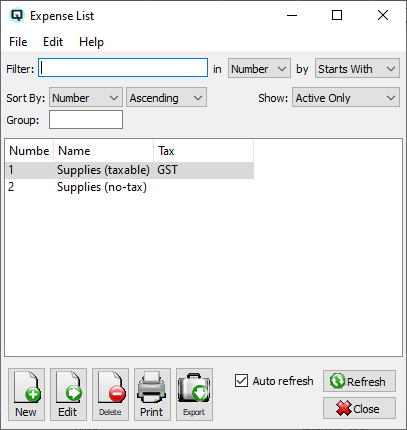Toggle the Auto refresh checkbox
Screen dimensions: 407x430
click(x=241, y=381)
